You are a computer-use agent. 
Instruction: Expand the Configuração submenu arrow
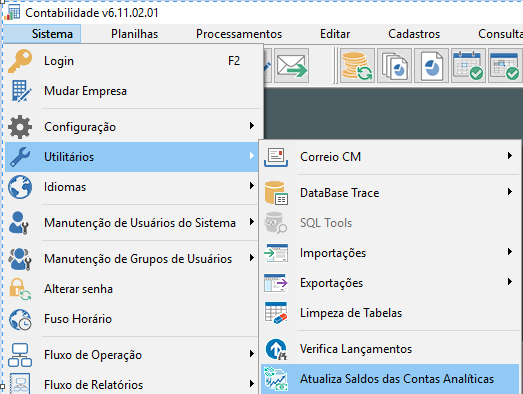tap(252, 126)
